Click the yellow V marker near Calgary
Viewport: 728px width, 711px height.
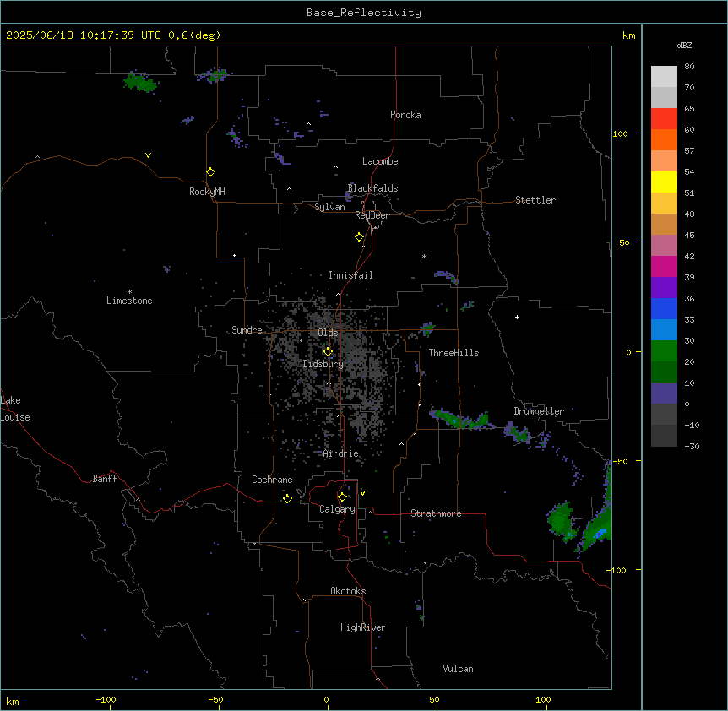click(362, 493)
